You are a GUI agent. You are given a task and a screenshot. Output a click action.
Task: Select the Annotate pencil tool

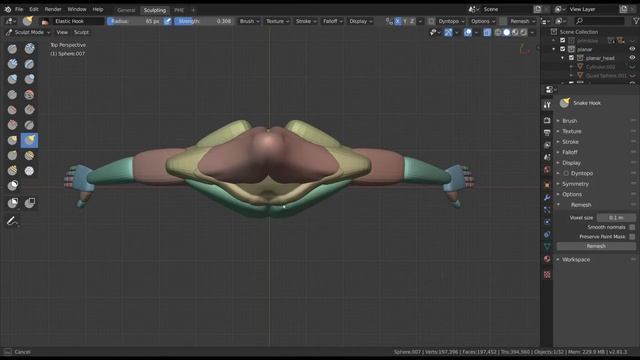coord(12,221)
